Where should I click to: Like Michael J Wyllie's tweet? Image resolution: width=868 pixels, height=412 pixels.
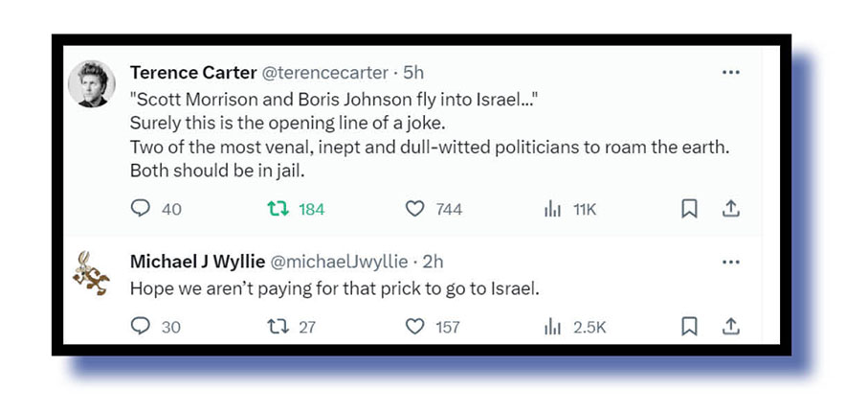(414, 327)
